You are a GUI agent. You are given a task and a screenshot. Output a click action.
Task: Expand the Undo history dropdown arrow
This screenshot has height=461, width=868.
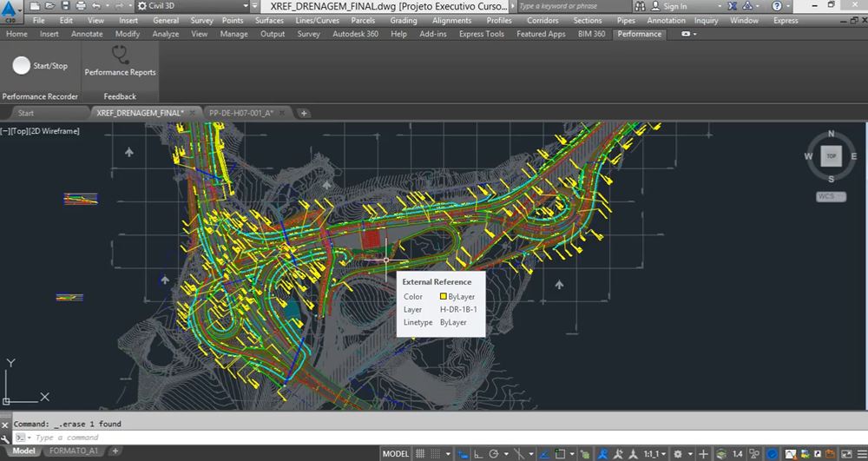click(x=106, y=6)
